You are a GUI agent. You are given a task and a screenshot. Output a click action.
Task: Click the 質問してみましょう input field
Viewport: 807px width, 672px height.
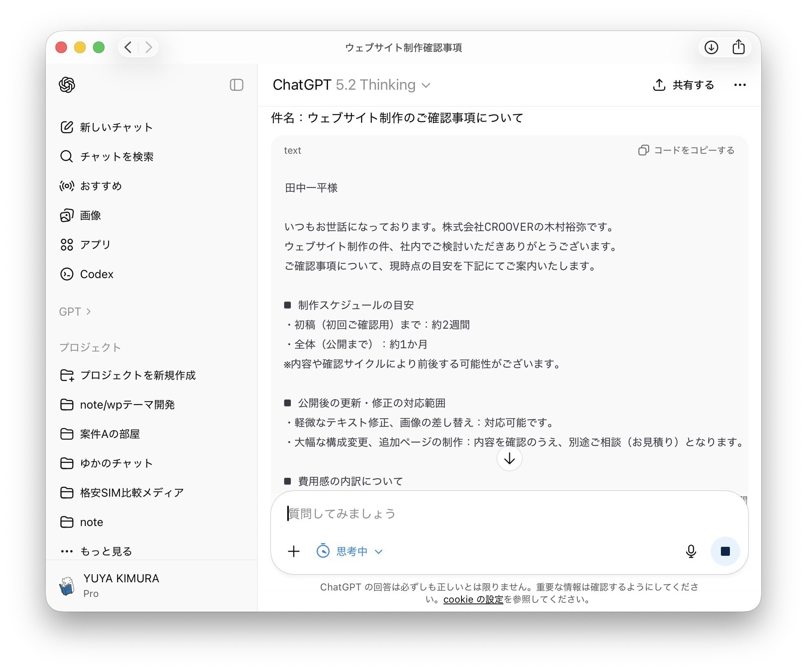tap(449, 514)
